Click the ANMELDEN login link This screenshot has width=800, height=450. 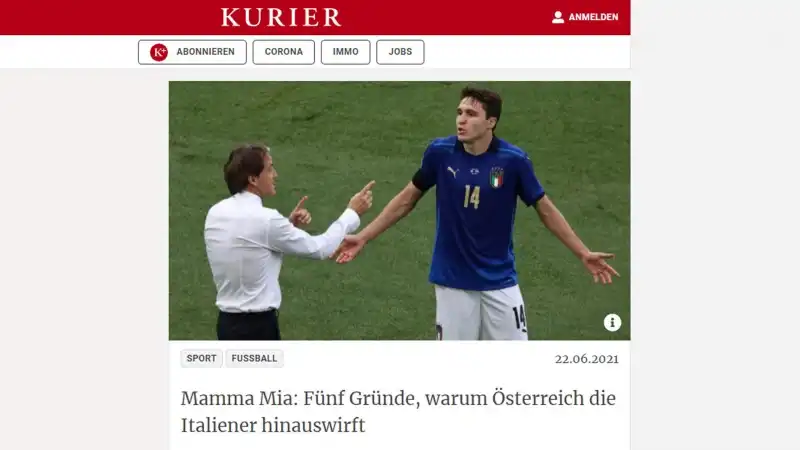[593, 17]
